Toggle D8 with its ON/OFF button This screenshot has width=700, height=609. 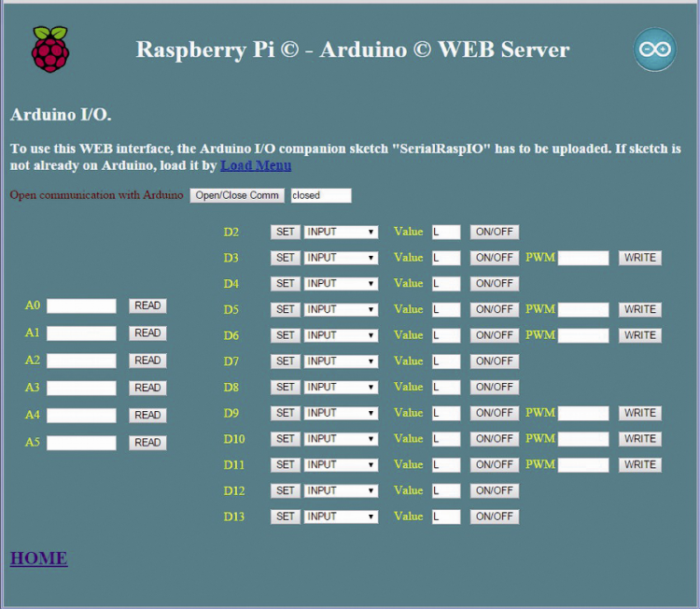[494, 388]
